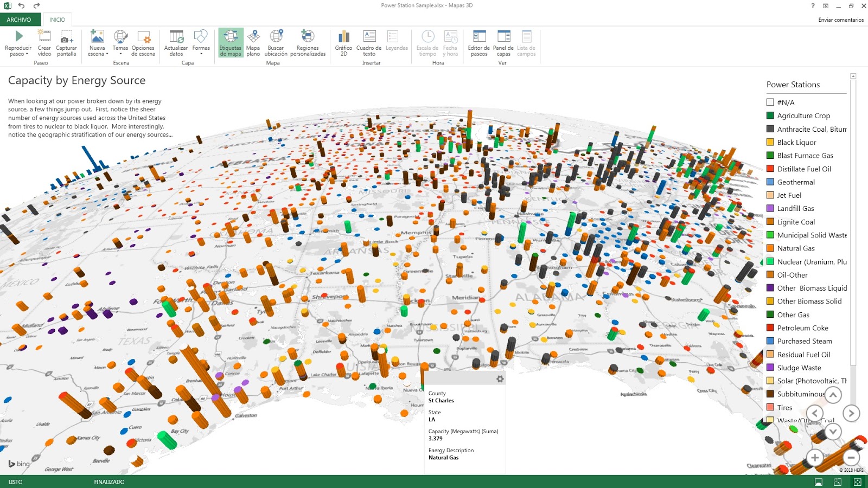The image size is (868, 488).
Task: Click the Natural Gas legend color swatch
Action: (770, 248)
